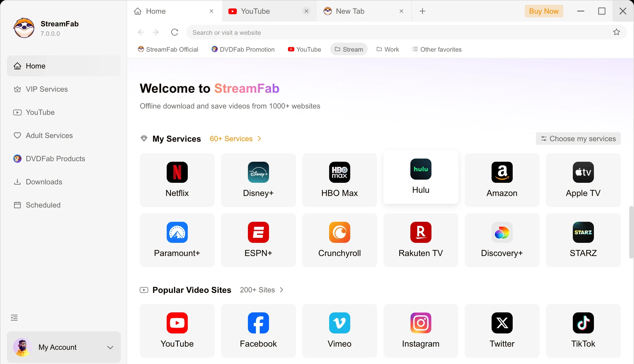Viewport: 634px width, 364px height.
Task: Open the Rakuten TV service tile
Action: click(421, 240)
